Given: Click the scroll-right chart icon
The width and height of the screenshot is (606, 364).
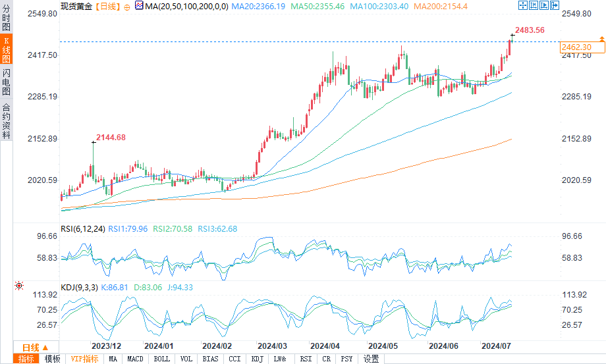Looking at the screenshot, I should 543,6.
